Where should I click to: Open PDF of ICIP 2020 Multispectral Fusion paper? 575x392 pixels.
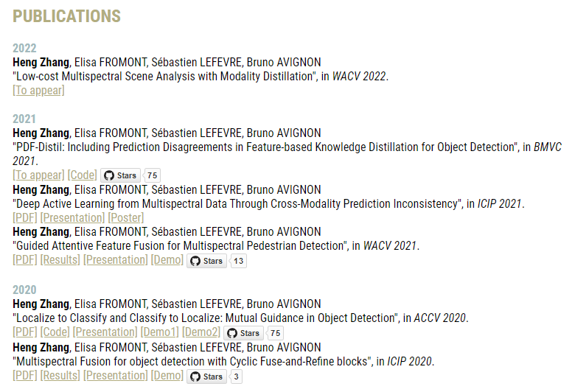[25, 376]
